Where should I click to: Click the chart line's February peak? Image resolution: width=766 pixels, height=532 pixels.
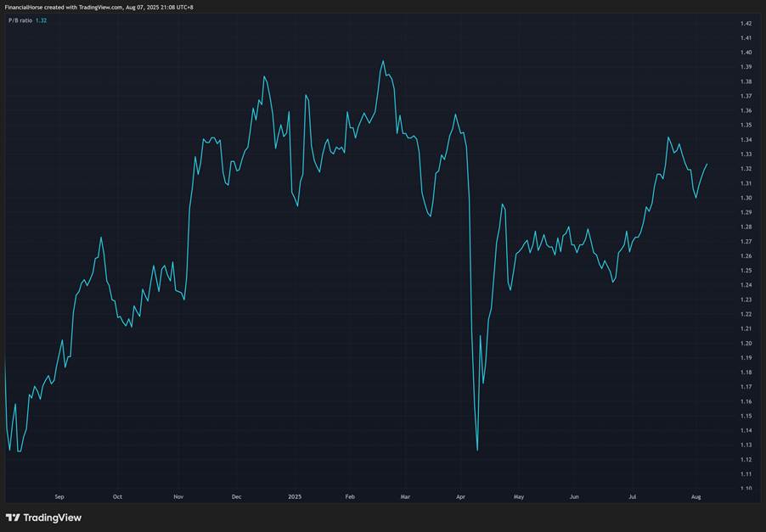tap(383, 61)
